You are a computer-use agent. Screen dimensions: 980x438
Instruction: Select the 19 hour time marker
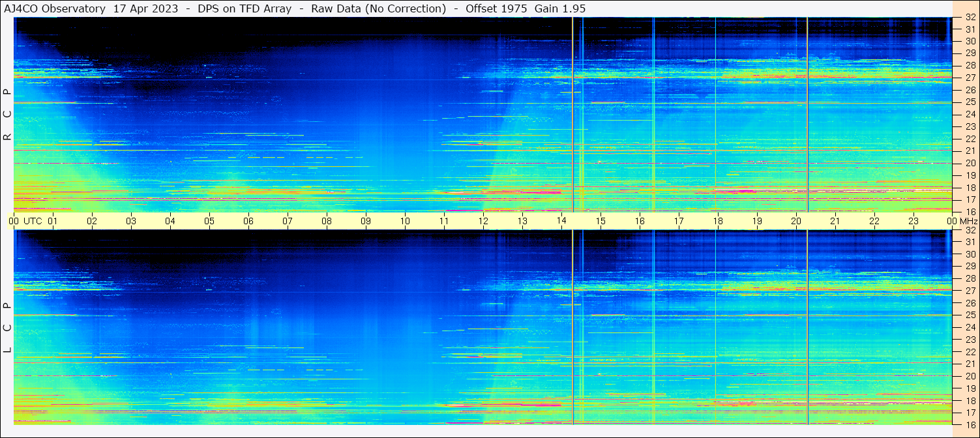click(757, 221)
